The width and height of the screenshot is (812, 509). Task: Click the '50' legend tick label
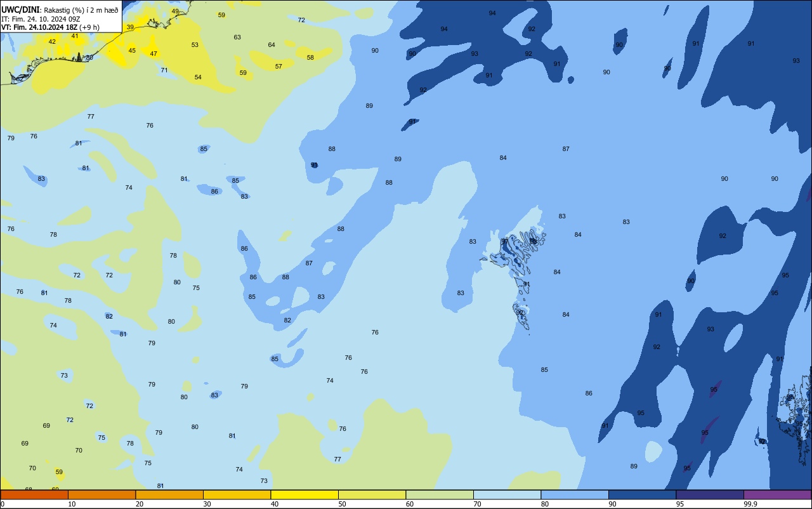(x=343, y=504)
